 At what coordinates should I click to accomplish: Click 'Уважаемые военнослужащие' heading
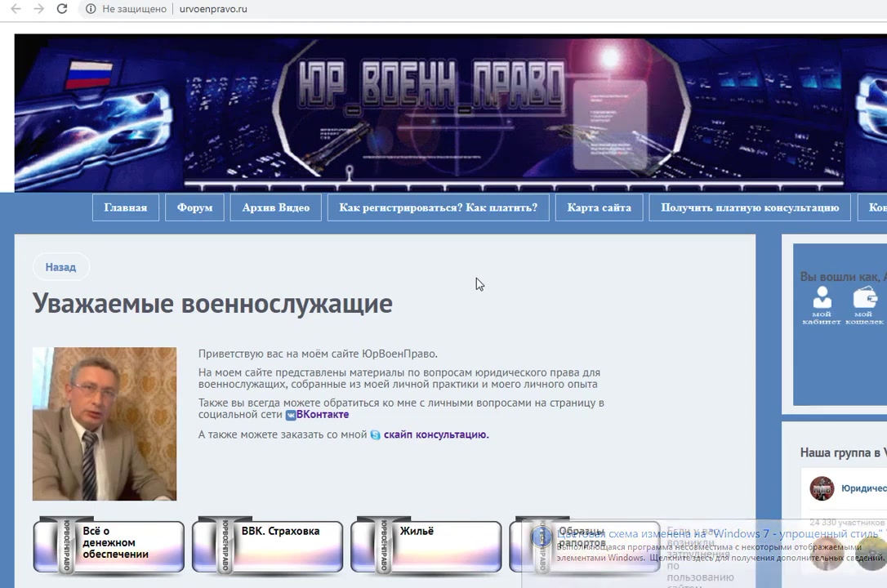(x=212, y=304)
